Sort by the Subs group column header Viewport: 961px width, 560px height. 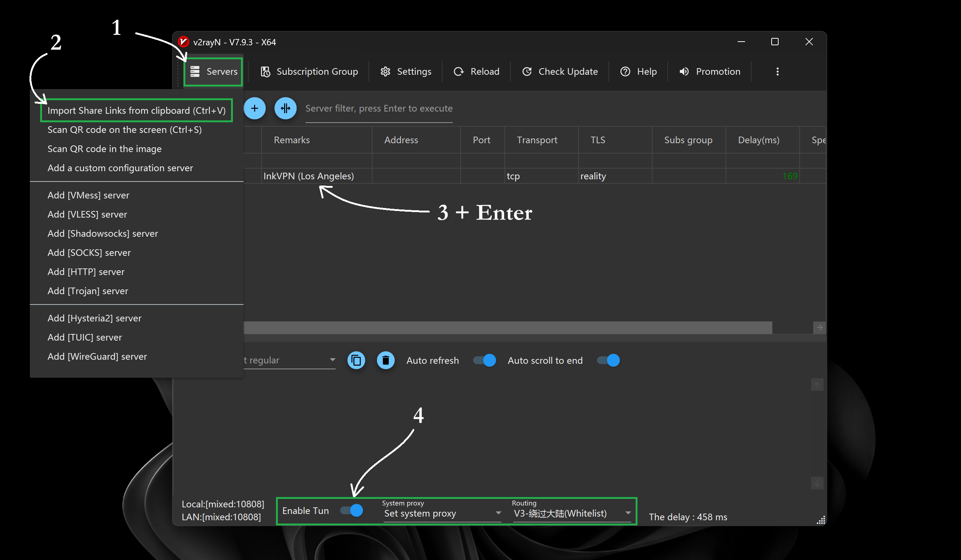(689, 140)
